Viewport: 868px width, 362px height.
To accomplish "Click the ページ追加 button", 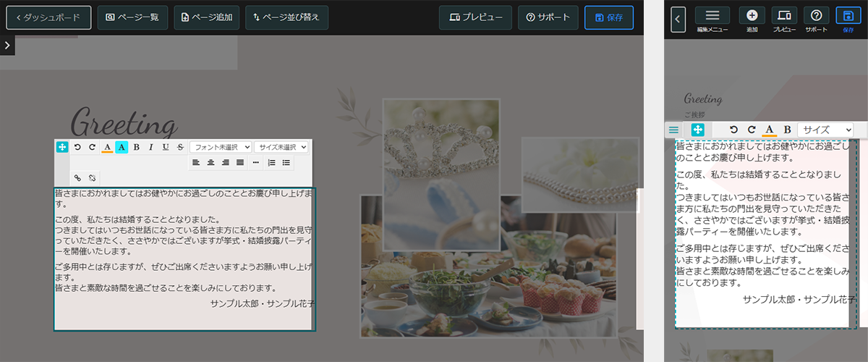I will (x=207, y=17).
